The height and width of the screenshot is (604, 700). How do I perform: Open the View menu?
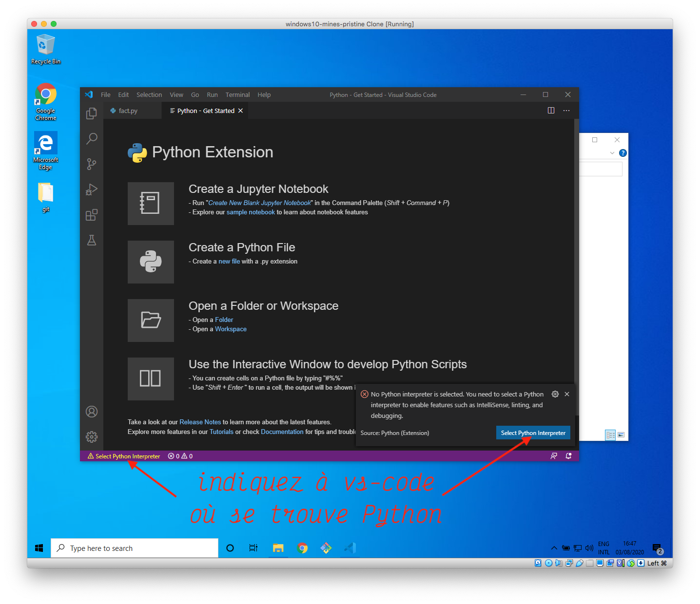click(176, 95)
